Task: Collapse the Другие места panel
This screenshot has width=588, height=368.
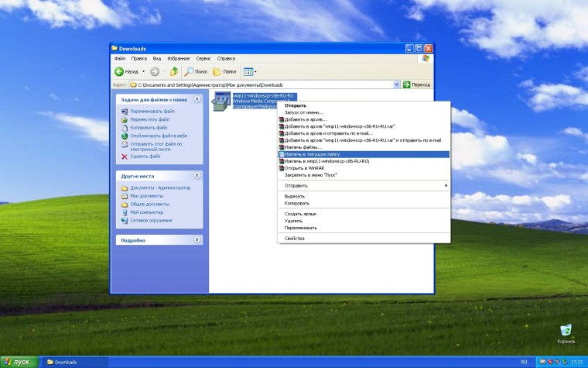Action: click(x=197, y=175)
